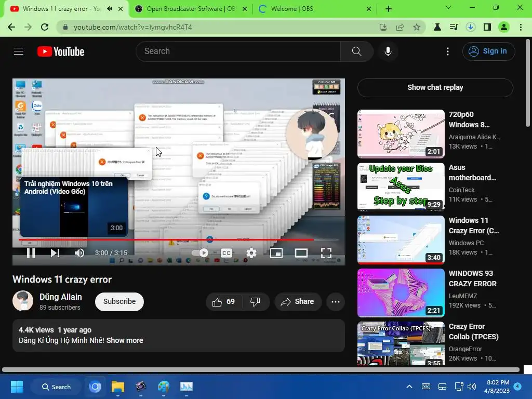This screenshot has height=399, width=532.
Task: Toggle closed captions CC button
Action: 227,253
